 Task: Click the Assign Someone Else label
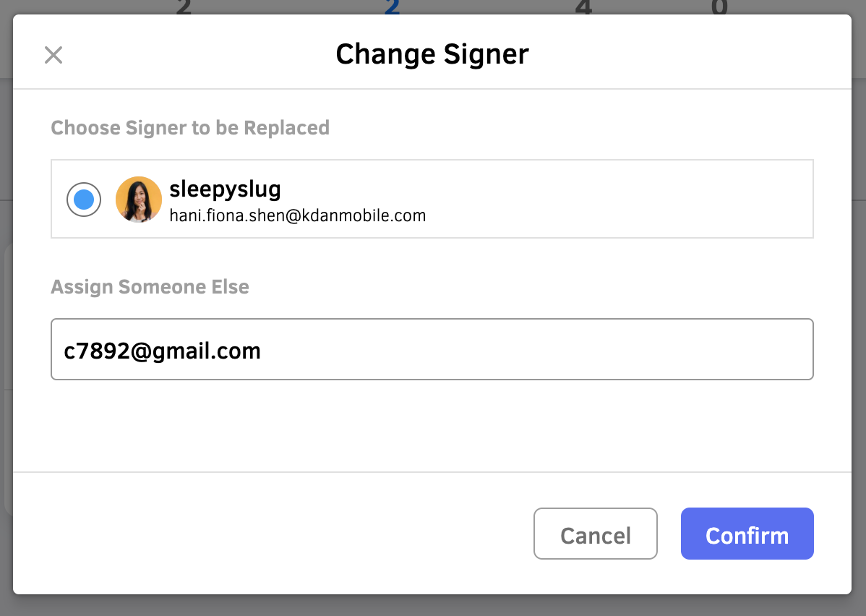(150, 287)
